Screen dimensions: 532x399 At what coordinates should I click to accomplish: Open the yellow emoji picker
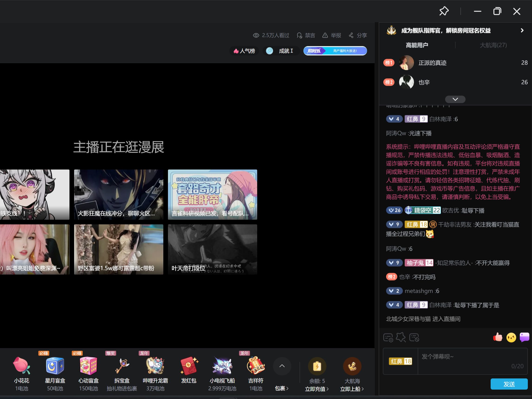(511, 337)
